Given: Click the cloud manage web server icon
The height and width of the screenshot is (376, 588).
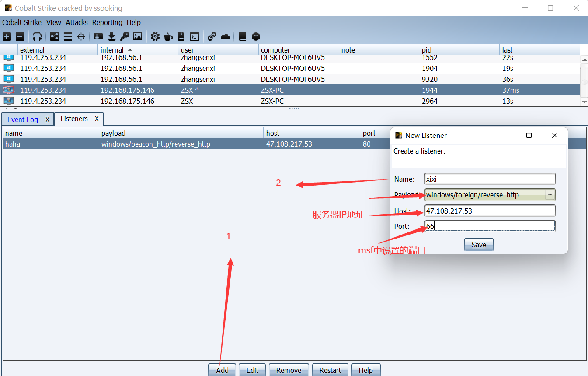Looking at the screenshot, I should tap(225, 37).
